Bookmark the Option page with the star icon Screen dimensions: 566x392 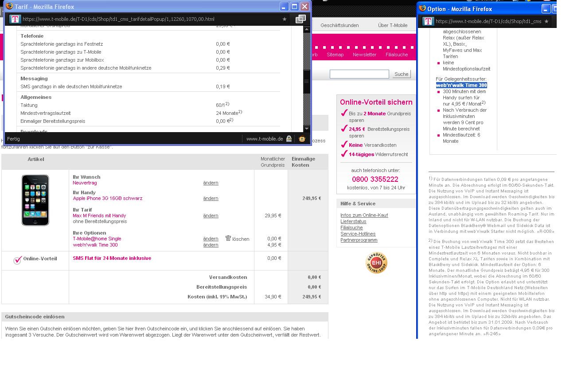coord(546,21)
